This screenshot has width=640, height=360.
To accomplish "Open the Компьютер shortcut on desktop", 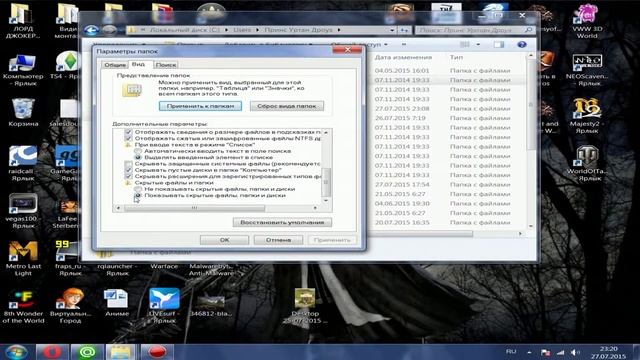I will coord(23,69).
